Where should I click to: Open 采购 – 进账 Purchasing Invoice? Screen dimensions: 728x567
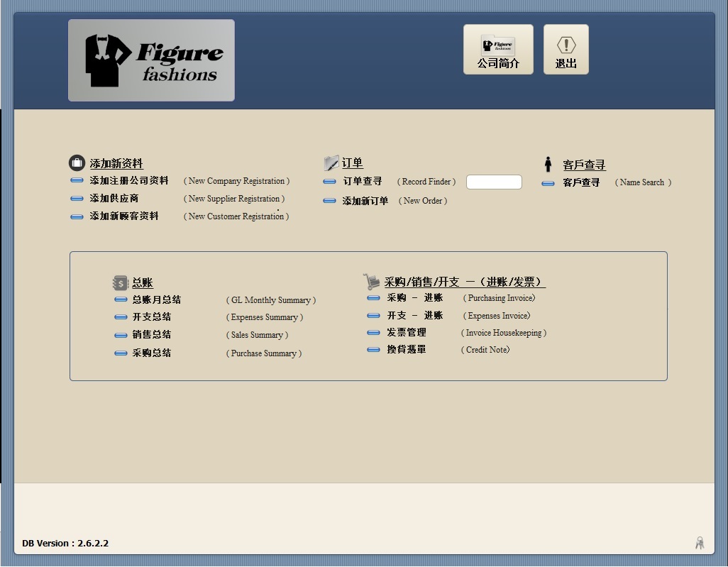point(415,298)
